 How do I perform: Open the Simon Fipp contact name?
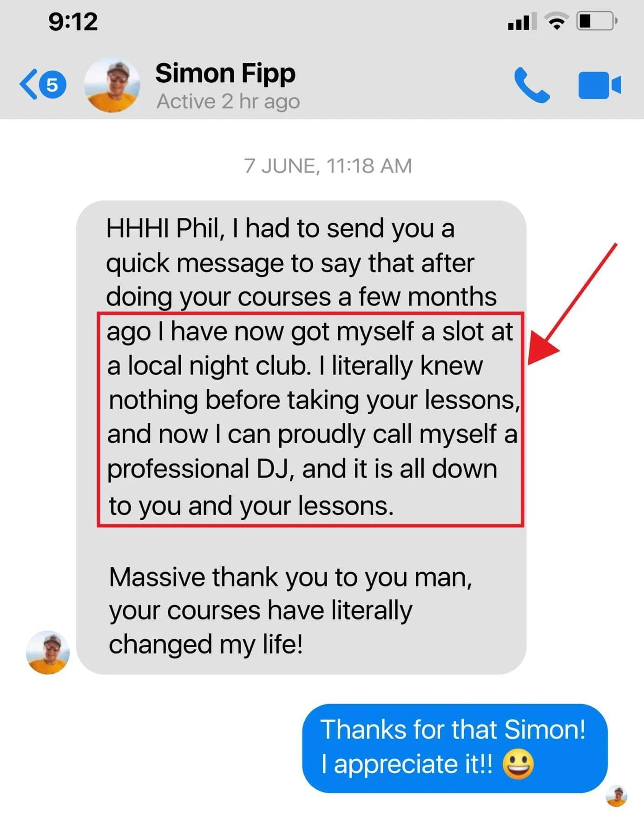225,74
